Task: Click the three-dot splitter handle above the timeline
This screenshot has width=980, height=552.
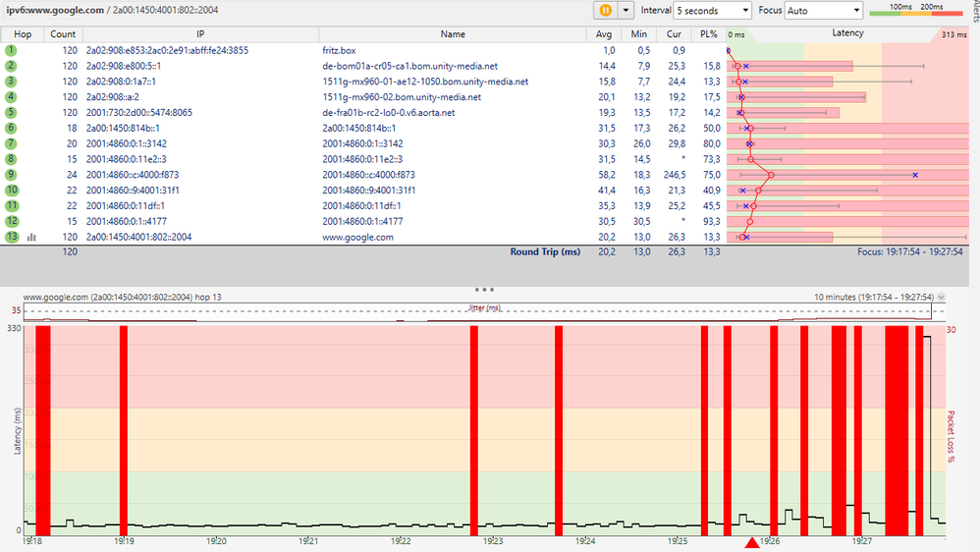Action: tap(484, 290)
